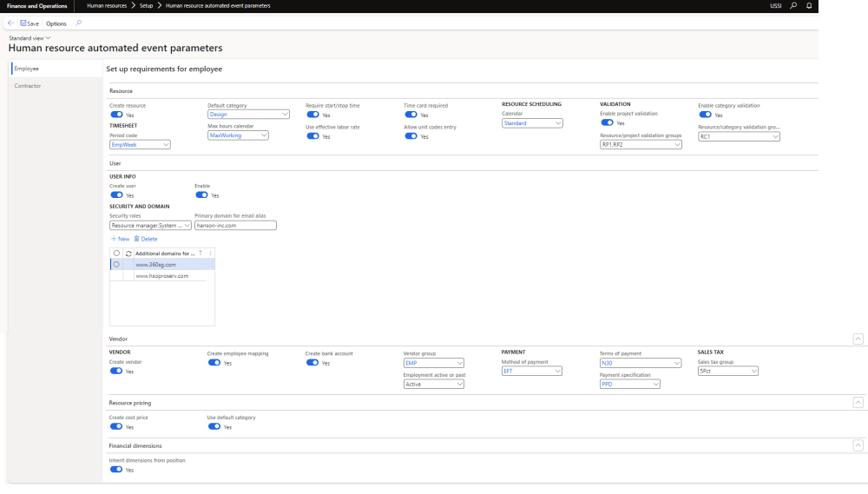Viewport: 868px width, 494px height.
Task: Disable the Create vendor toggle
Action: point(116,371)
